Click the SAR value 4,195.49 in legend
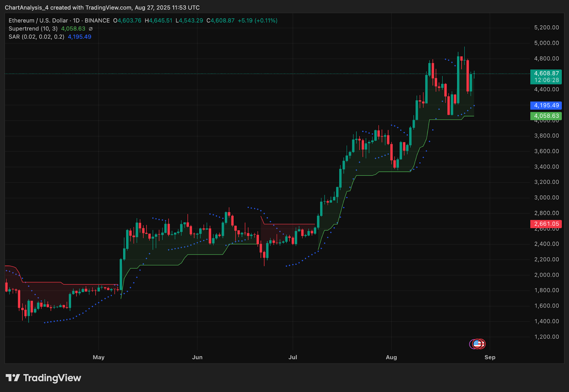569x392 pixels. click(x=79, y=37)
